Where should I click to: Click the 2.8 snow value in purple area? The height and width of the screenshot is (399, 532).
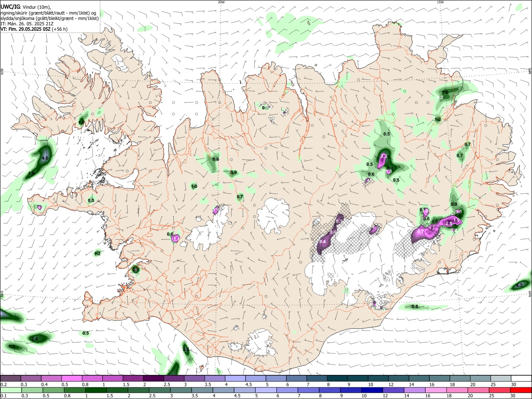[448, 224]
